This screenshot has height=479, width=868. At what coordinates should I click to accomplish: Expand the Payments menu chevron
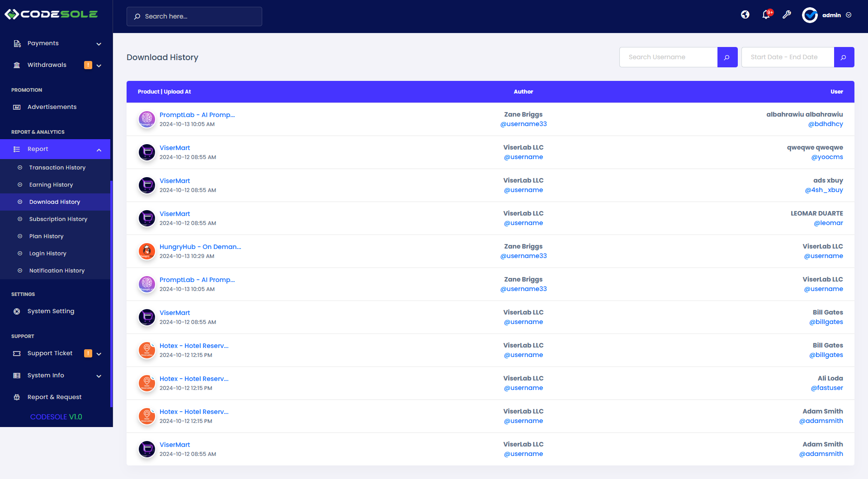pyautogui.click(x=99, y=44)
